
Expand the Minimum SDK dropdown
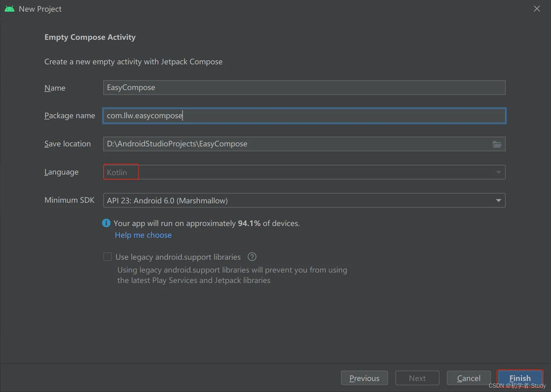[x=304, y=200]
